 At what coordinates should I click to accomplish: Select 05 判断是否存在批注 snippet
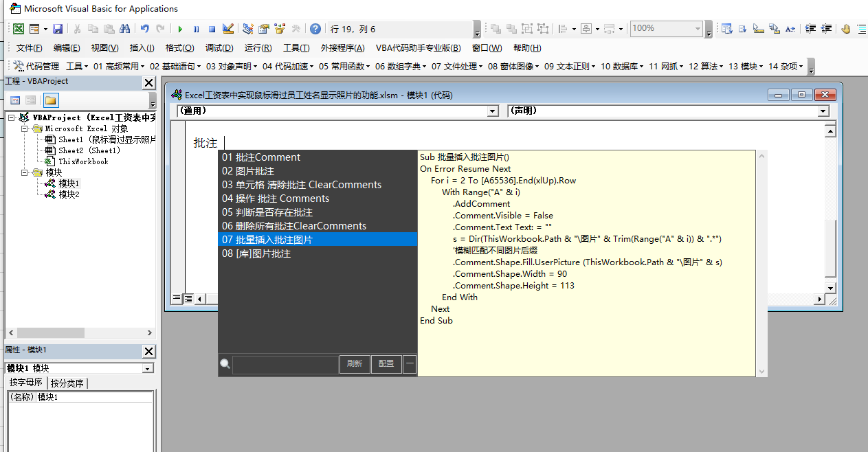click(x=318, y=212)
